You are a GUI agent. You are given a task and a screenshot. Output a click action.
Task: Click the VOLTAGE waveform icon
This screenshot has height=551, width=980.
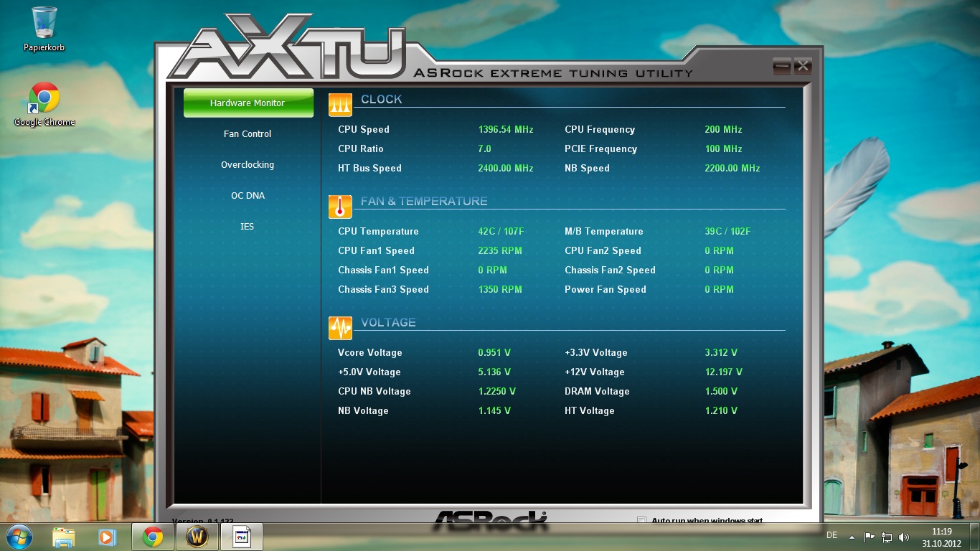[x=340, y=328]
